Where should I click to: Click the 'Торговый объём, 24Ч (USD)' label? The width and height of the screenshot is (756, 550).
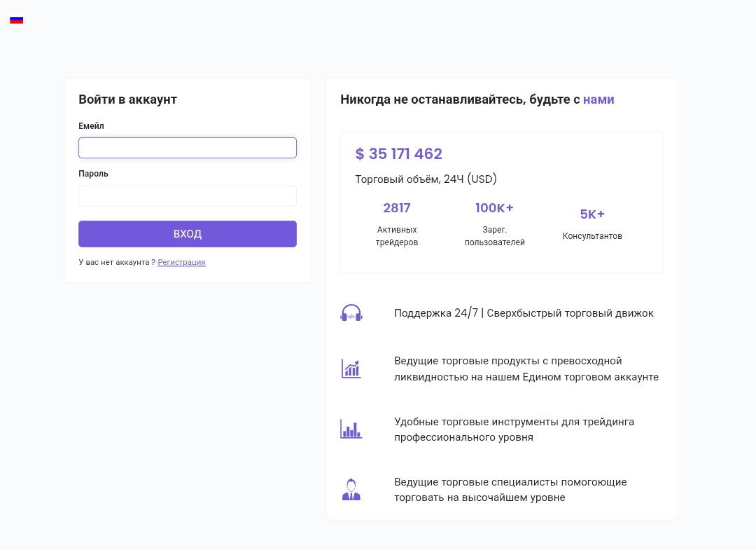pos(426,179)
